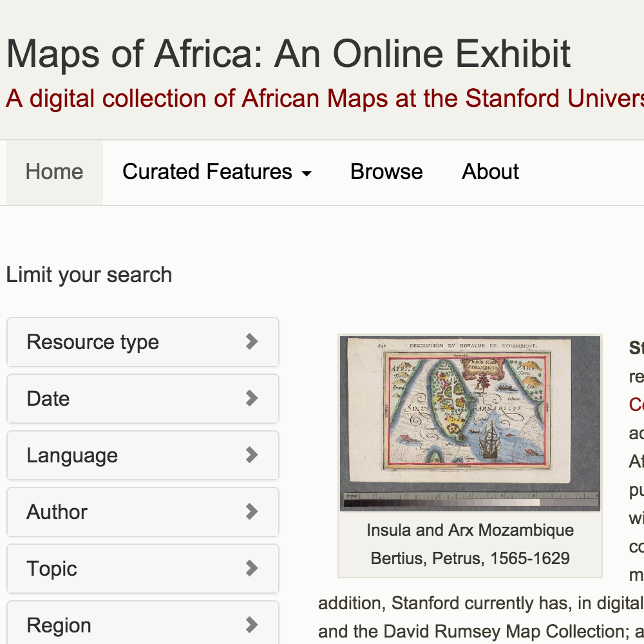Click the Maps of Africa exhibit title
Screen dimensions: 644x644
pos(289,54)
